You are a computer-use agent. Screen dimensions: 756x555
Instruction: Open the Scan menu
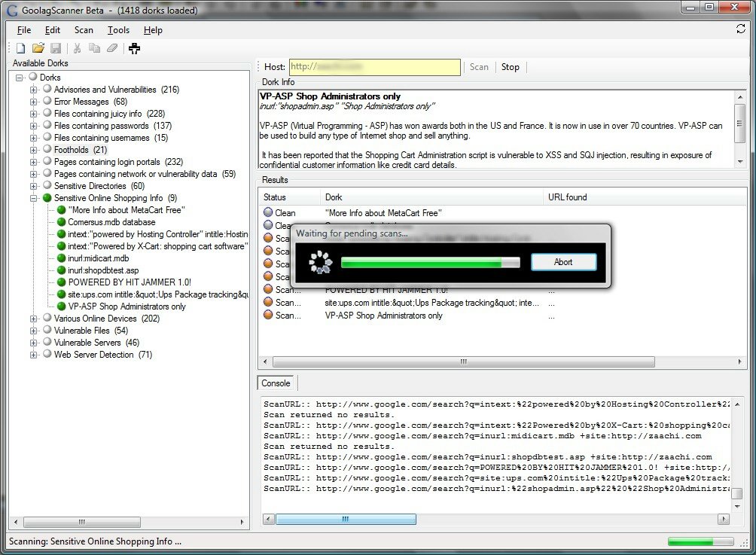point(84,30)
